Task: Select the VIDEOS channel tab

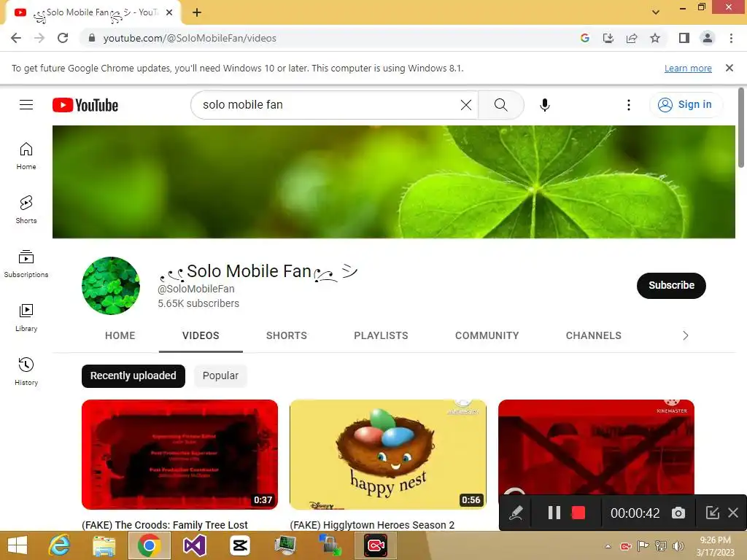Action: [201, 335]
